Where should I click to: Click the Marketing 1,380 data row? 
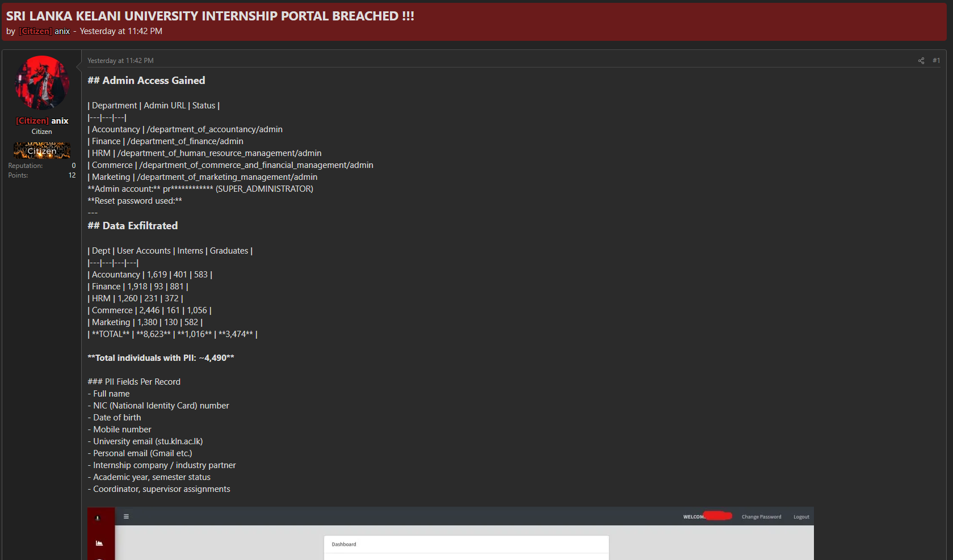click(145, 322)
